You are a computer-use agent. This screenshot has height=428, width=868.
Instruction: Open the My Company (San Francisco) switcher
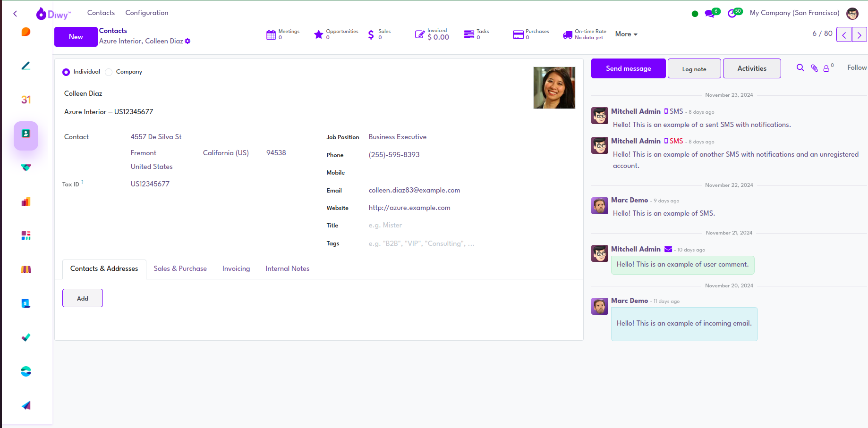(794, 13)
